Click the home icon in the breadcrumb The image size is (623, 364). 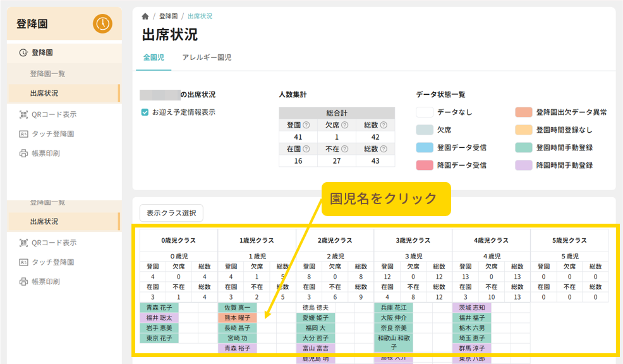(x=145, y=16)
